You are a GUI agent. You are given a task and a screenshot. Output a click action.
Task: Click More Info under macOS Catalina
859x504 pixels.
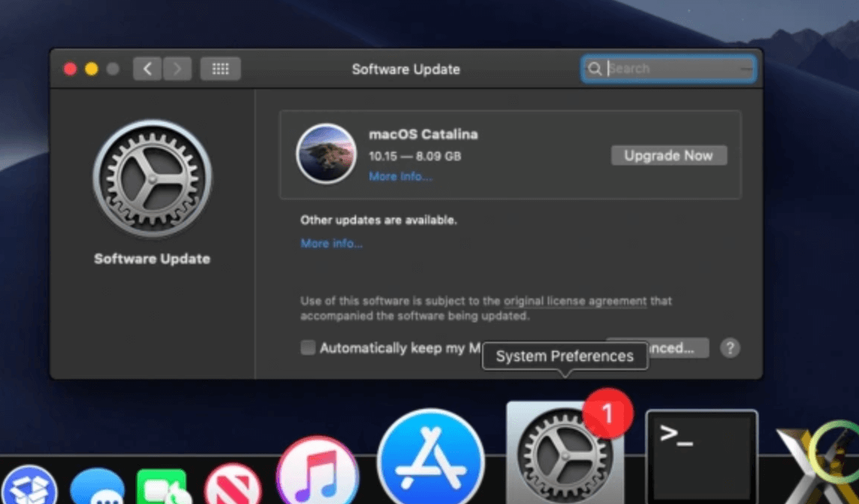click(x=400, y=176)
